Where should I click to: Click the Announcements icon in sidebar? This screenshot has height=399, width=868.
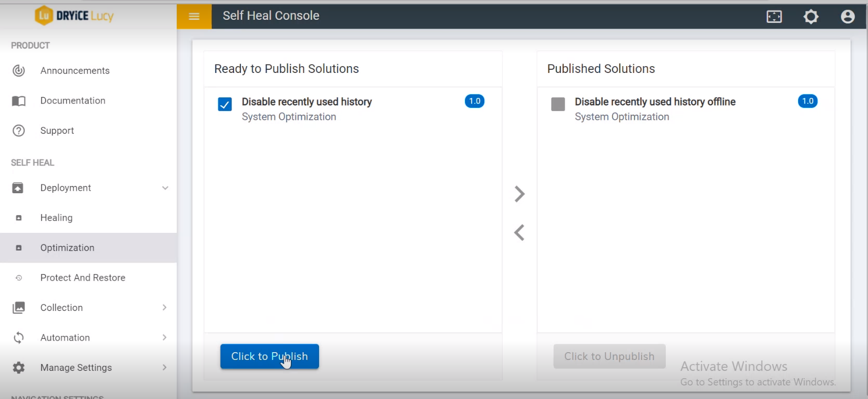19,71
